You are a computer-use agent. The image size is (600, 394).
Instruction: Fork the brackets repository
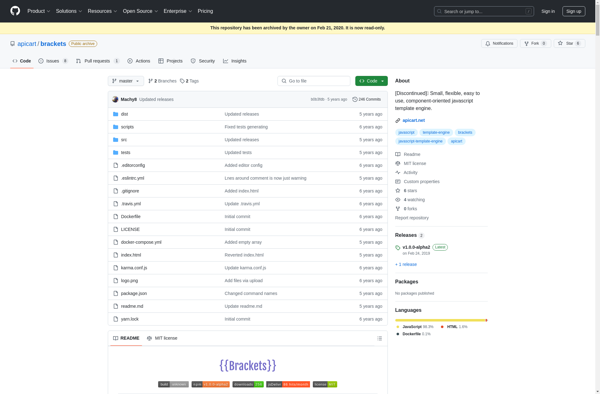535,44
